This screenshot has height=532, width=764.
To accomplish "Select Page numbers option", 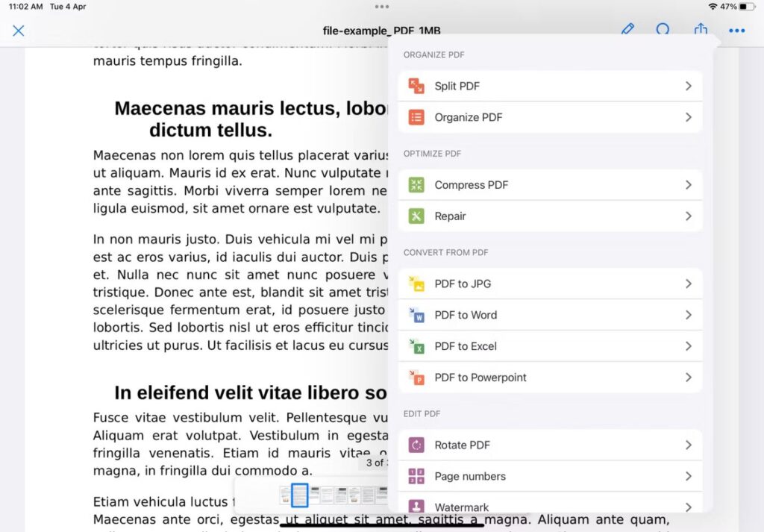I will (x=550, y=476).
